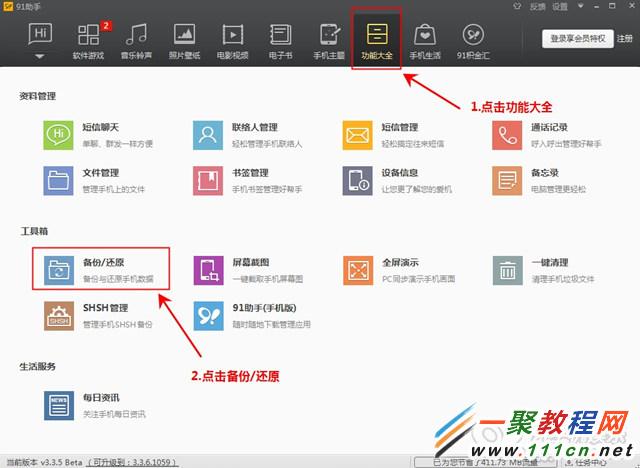This screenshot has height=468, width=640.
Task: Open 文件管理 file manager
Action: click(x=94, y=181)
